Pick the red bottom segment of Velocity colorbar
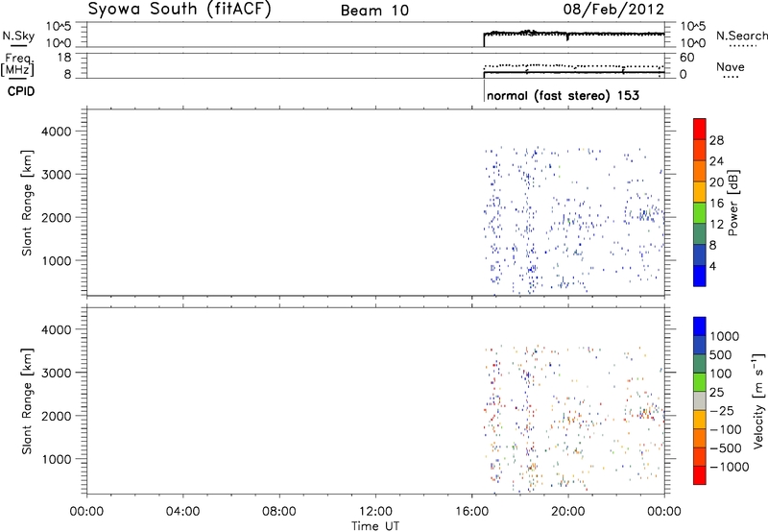This screenshot has width=768, height=532. (700, 475)
